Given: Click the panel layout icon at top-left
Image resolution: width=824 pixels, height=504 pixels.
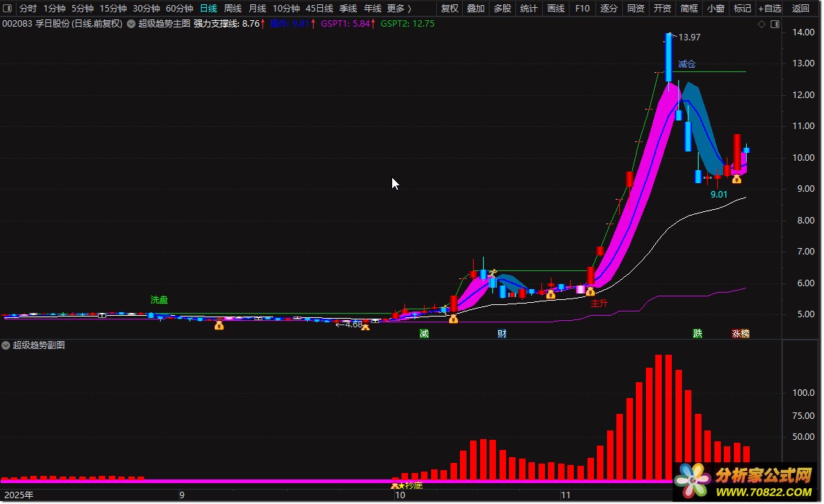Looking at the screenshot, I should 7,9.
